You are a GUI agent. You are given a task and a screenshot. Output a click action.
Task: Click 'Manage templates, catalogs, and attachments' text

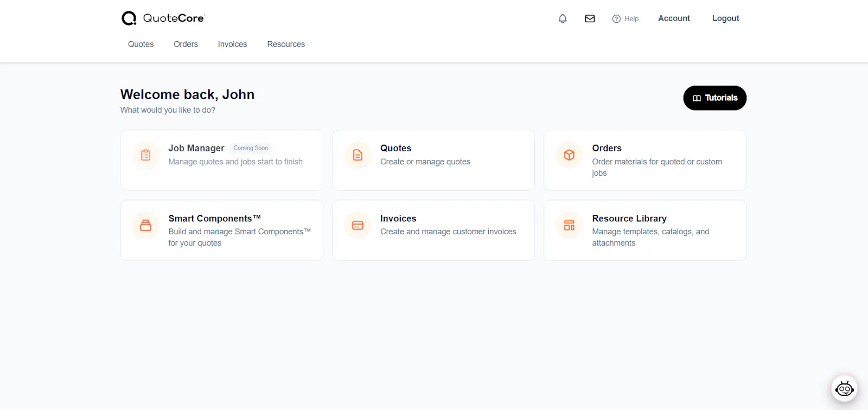[x=650, y=237]
